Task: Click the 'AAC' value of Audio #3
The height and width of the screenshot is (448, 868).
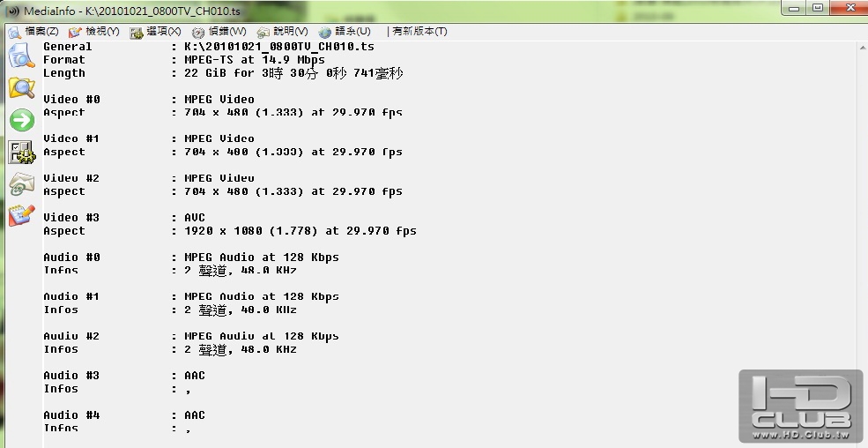Action: coord(195,376)
